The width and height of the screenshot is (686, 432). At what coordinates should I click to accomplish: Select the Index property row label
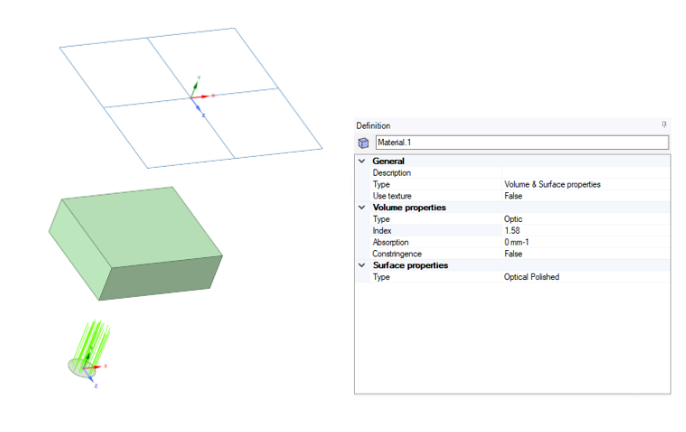click(x=382, y=230)
